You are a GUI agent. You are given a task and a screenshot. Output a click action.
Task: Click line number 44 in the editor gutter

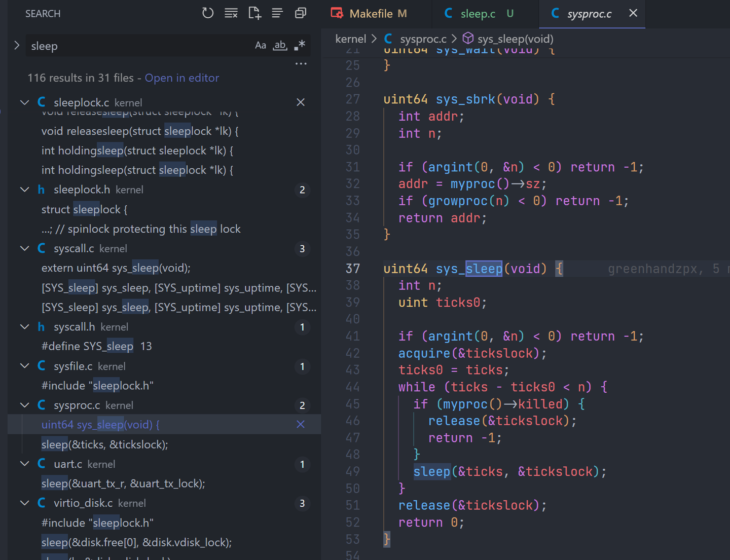(x=353, y=387)
